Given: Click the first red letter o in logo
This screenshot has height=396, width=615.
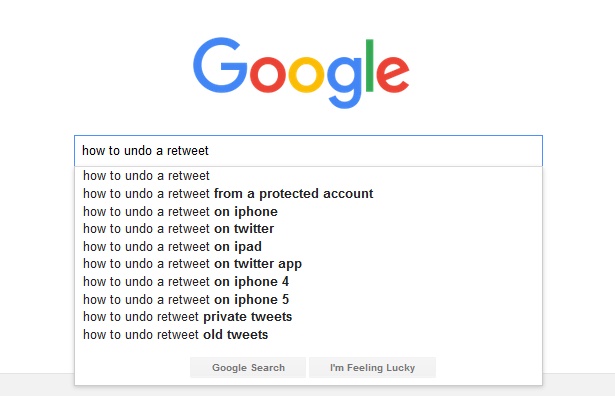Looking at the screenshot, I should click(267, 74).
